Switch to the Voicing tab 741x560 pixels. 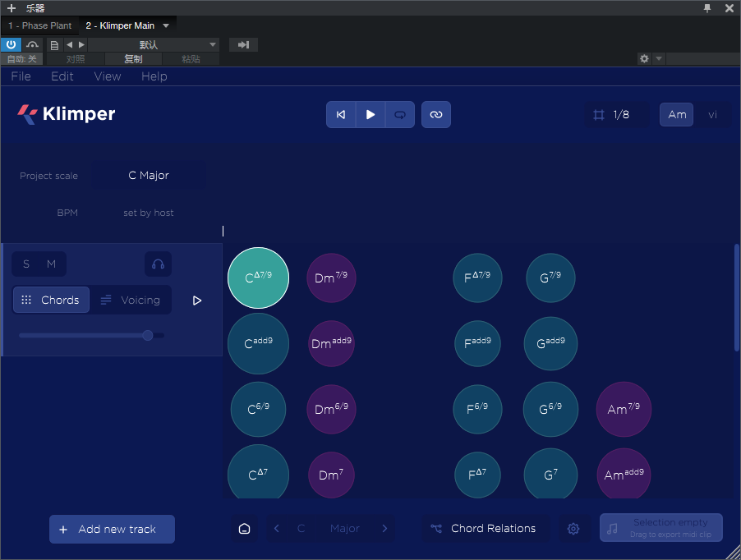coord(131,300)
